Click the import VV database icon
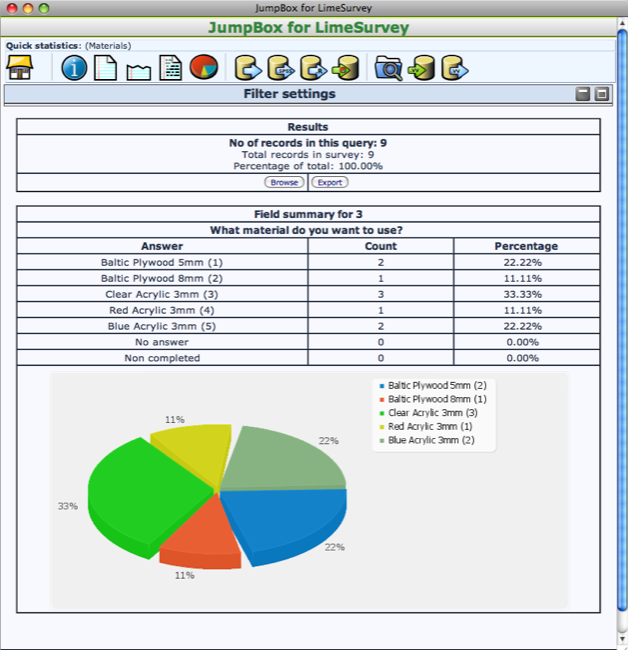628x650 pixels. (421, 68)
